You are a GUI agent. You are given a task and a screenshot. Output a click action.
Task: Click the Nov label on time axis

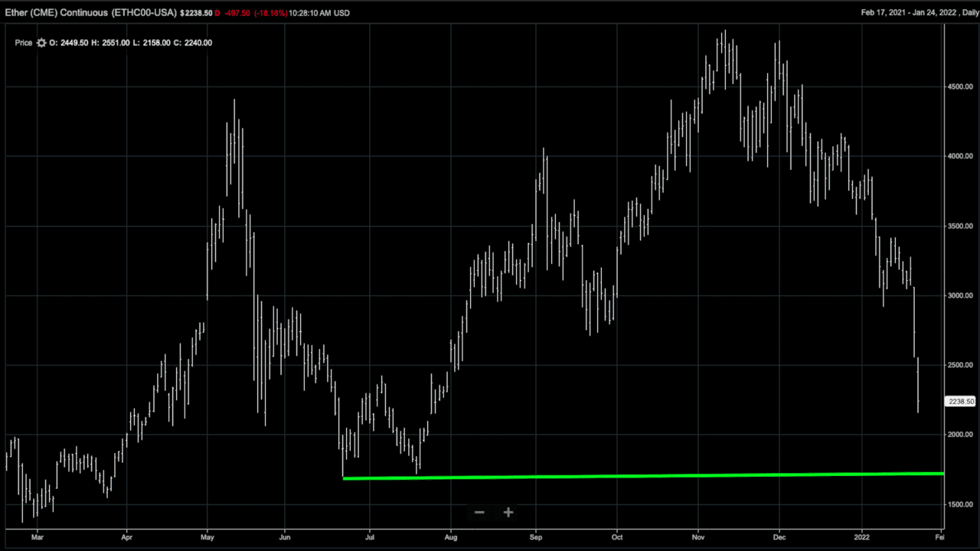pos(697,538)
